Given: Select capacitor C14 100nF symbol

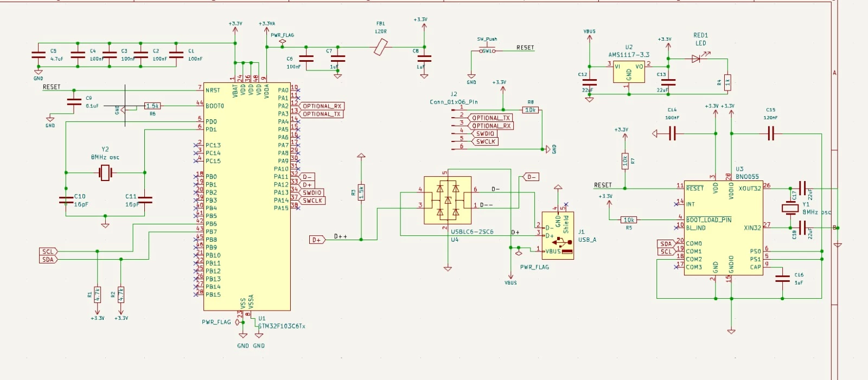Looking at the screenshot, I should point(673,133).
